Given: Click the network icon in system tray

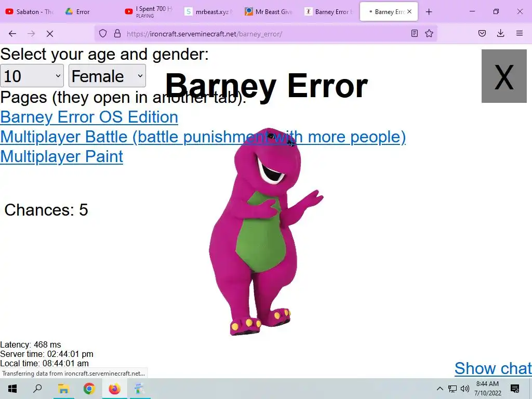Looking at the screenshot, I should pos(453,389).
